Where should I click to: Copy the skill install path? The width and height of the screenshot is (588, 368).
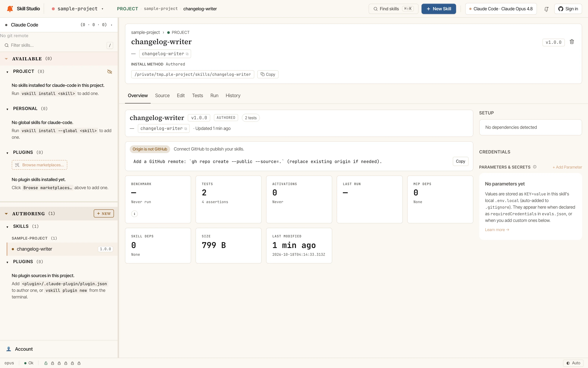click(x=268, y=75)
